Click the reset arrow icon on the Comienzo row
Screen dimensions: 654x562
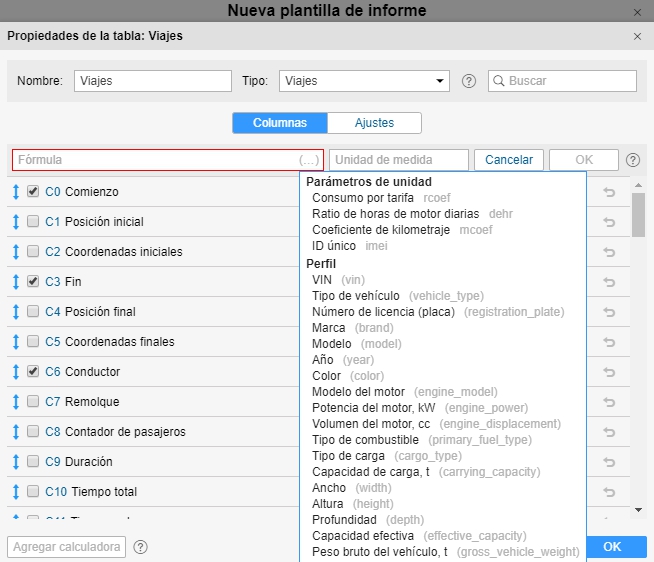point(608,192)
